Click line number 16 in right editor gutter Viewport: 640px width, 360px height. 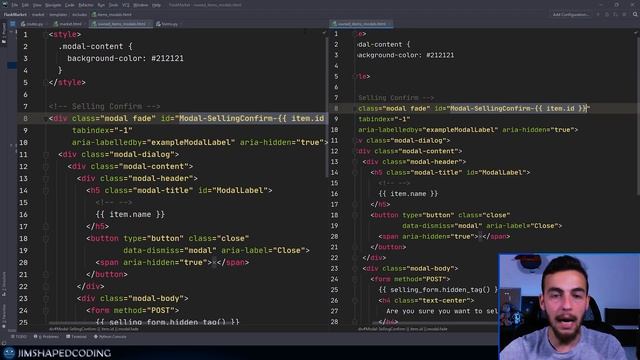pyautogui.click(x=334, y=194)
